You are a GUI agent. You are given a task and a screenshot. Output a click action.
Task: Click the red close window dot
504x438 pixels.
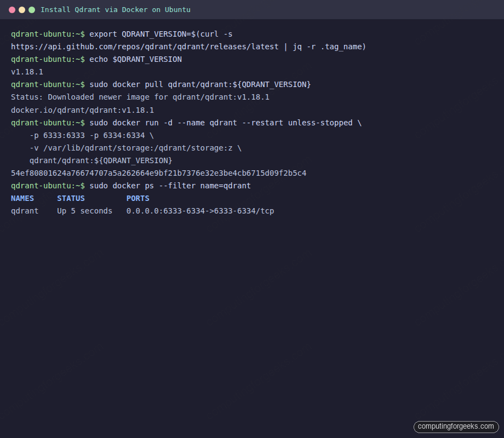(12, 10)
